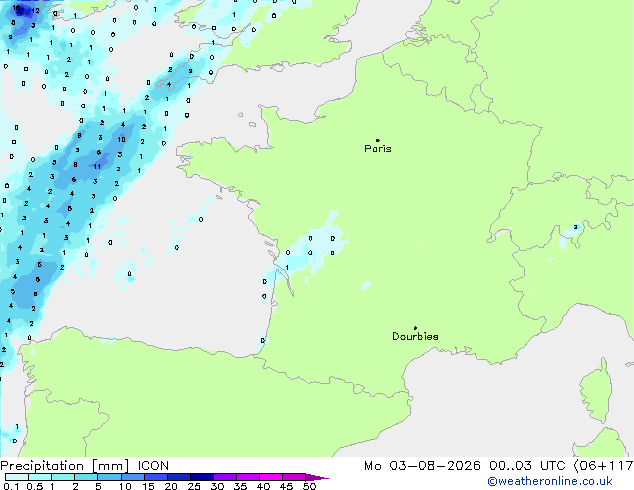The width and height of the screenshot is (634, 490).
Task: Click the Dourbies location dot marker
Action: pos(415,328)
